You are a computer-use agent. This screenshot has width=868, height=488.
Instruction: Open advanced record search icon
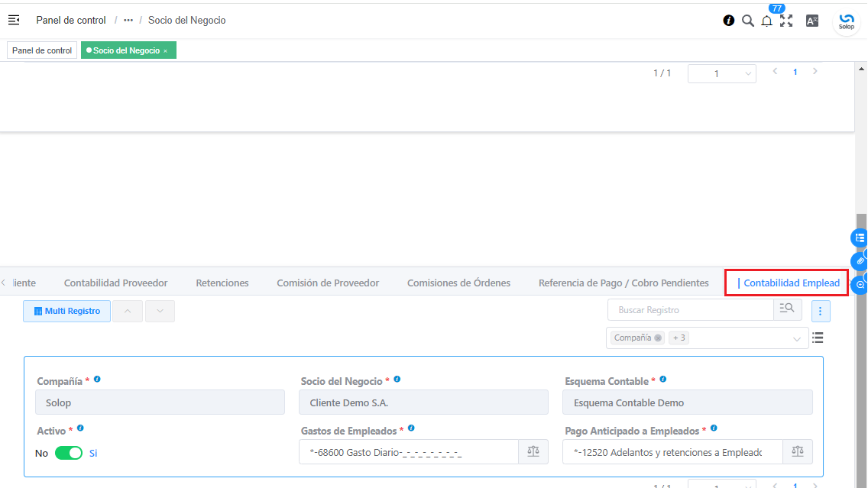pyautogui.click(x=787, y=309)
